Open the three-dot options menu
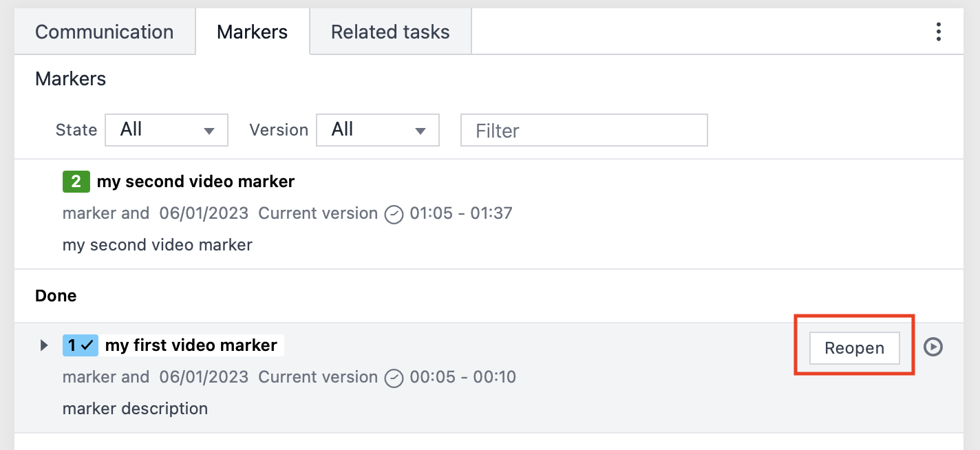The image size is (980, 450). pos(938,31)
